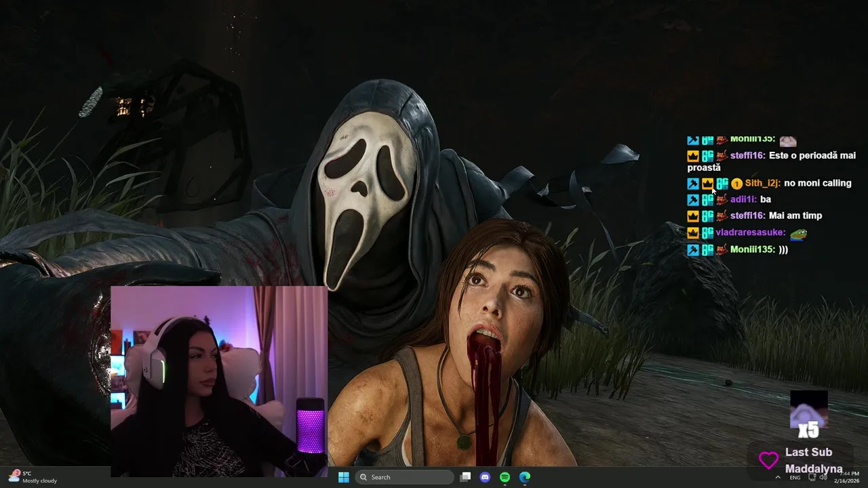
Task: Click the 8G badge beside vladraresasuke
Action: (x=707, y=233)
